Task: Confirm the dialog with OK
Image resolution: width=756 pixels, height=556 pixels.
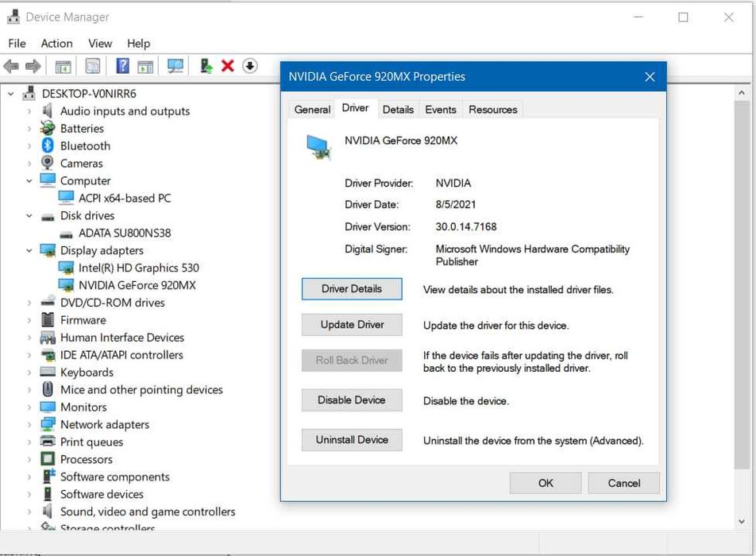Action: 546,483
